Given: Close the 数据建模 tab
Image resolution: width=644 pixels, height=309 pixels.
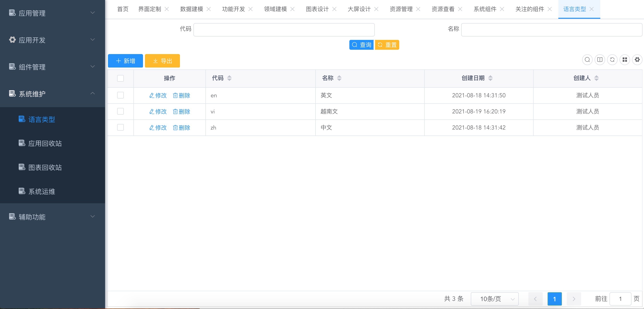Looking at the screenshot, I should (x=209, y=9).
